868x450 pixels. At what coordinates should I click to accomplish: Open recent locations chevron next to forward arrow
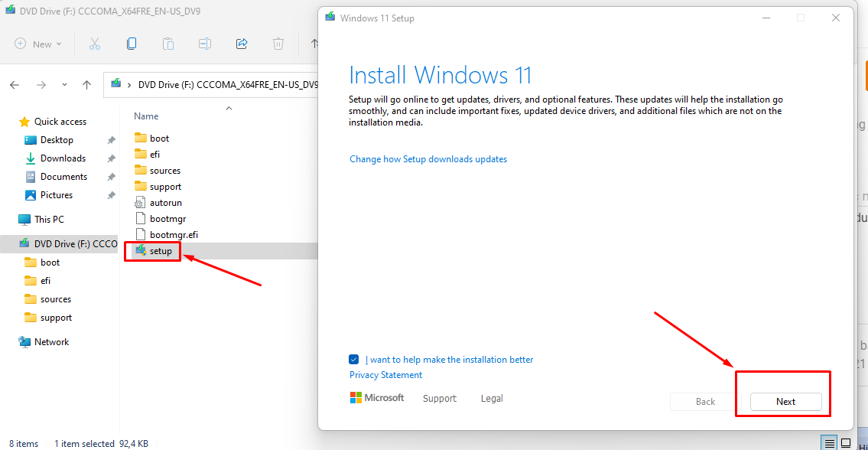(65, 85)
